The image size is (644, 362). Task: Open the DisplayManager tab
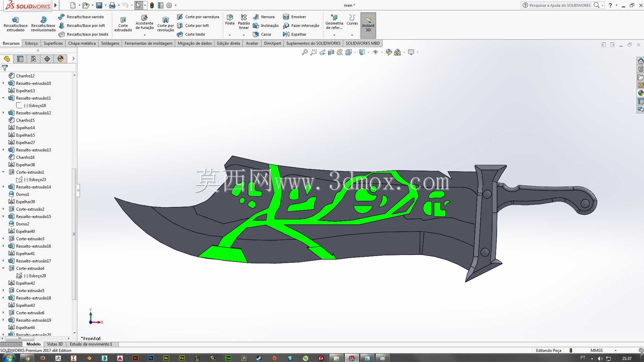(x=61, y=59)
